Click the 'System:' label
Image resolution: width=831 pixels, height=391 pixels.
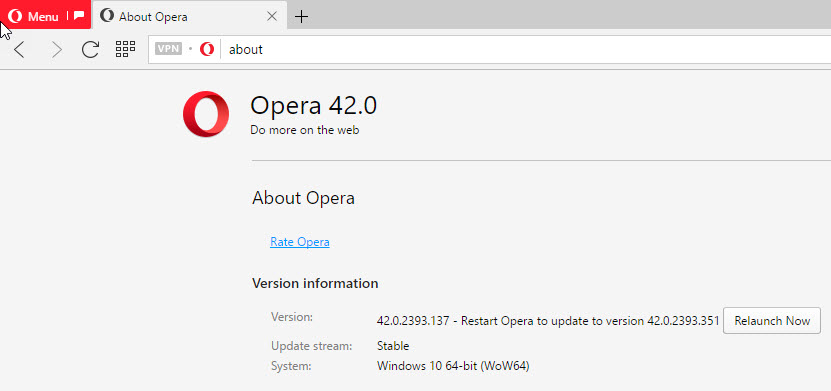coord(291,366)
